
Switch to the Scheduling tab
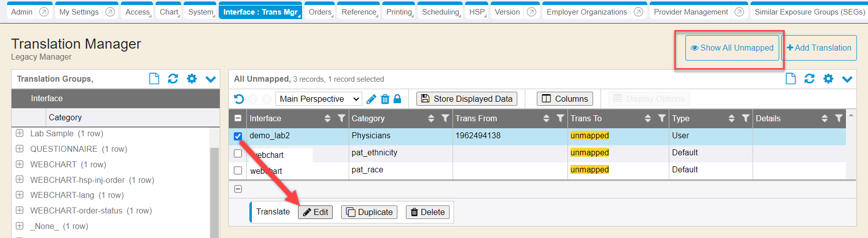441,12
